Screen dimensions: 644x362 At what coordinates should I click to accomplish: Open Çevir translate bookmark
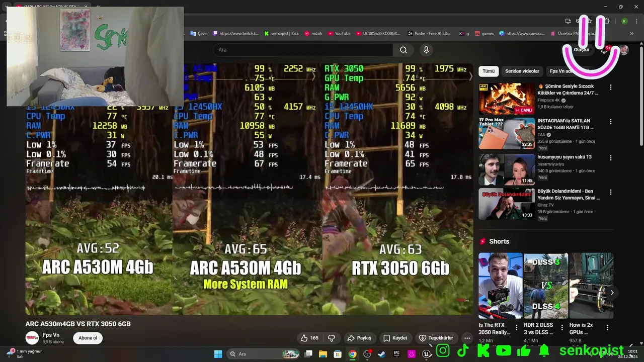coord(199,34)
